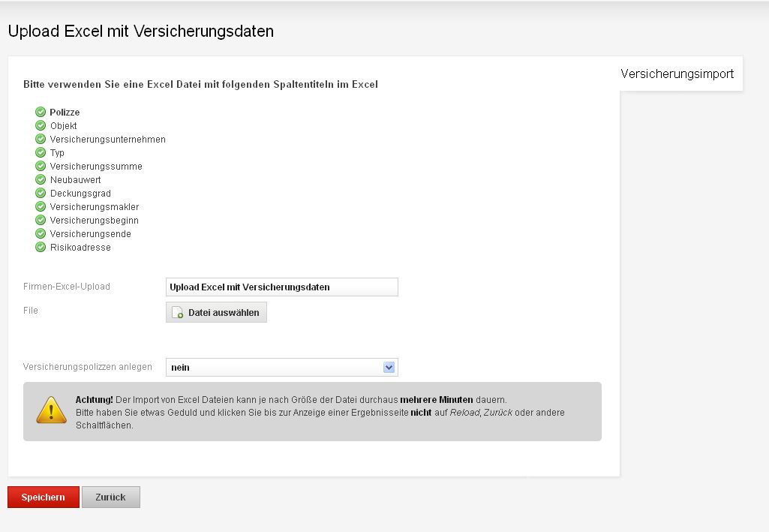Image resolution: width=769 pixels, height=532 pixels.
Task: Click the check icon next to Risikoadresse
Action: pyautogui.click(x=41, y=248)
